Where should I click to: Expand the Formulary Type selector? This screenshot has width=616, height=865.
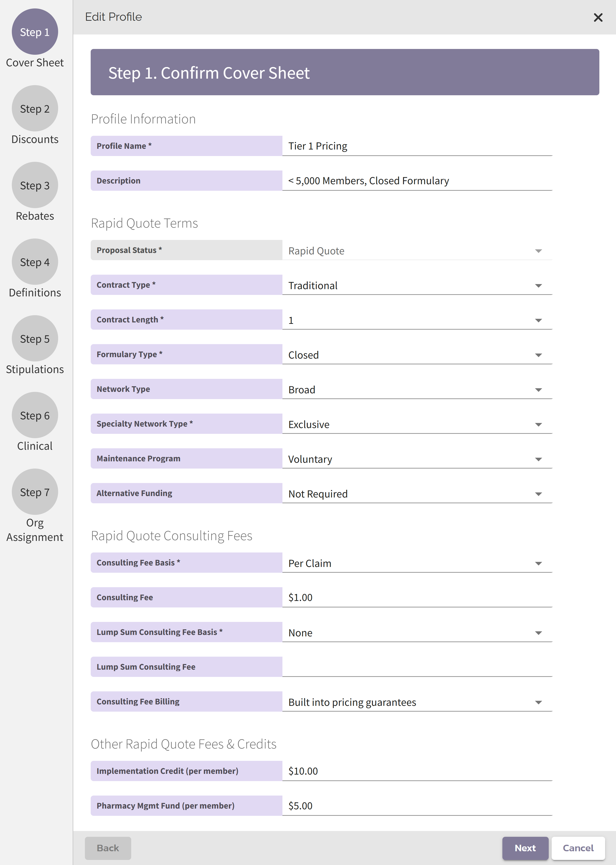[539, 355]
